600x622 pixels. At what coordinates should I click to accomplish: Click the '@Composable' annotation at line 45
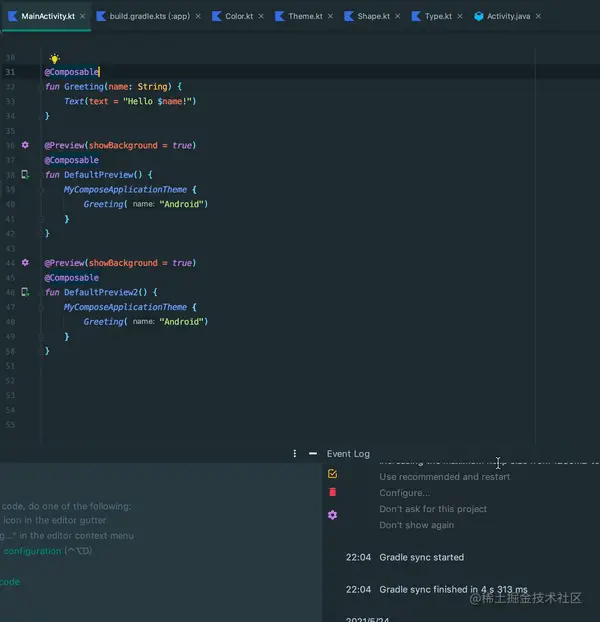tap(72, 278)
